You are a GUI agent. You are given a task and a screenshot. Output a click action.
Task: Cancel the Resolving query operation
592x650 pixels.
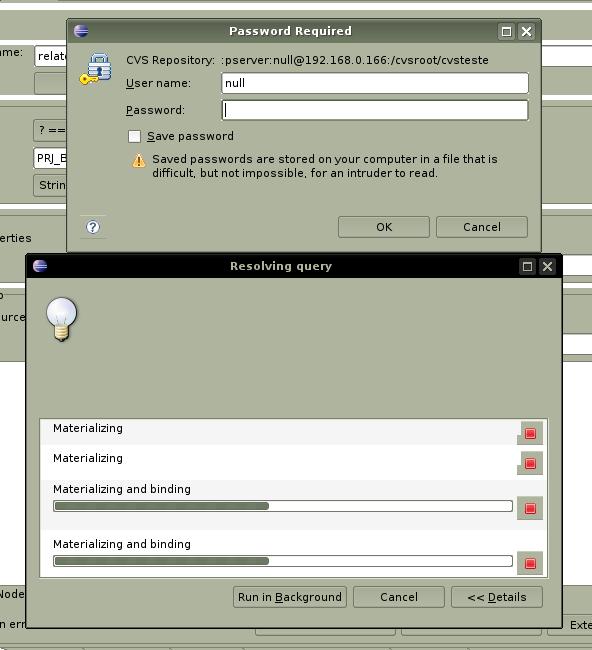tap(399, 597)
